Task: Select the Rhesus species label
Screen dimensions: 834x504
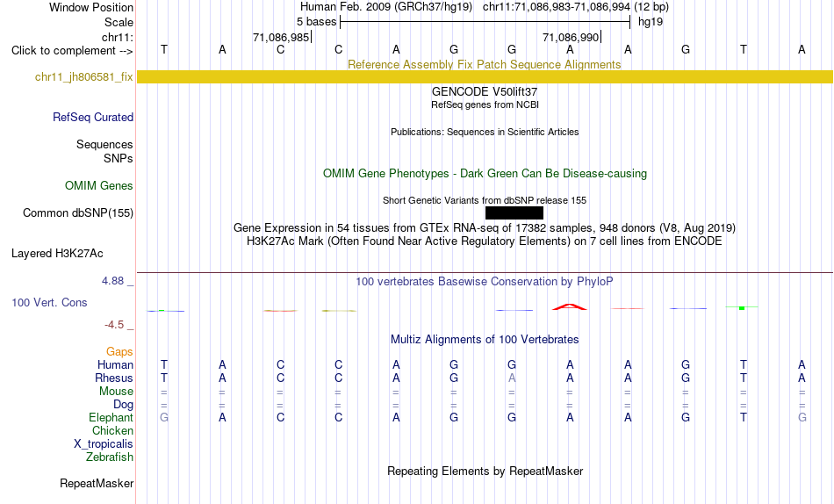Action: point(114,378)
